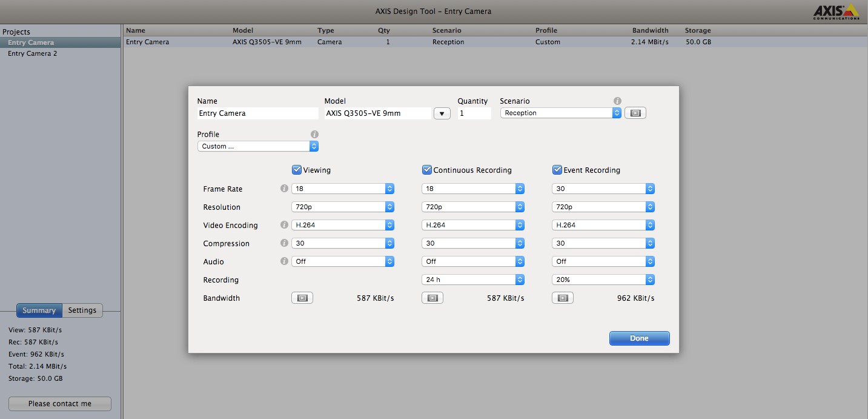This screenshot has width=868, height=419.
Task: Open the Continuous Recording Frame Rate dropdown
Action: [x=473, y=189]
